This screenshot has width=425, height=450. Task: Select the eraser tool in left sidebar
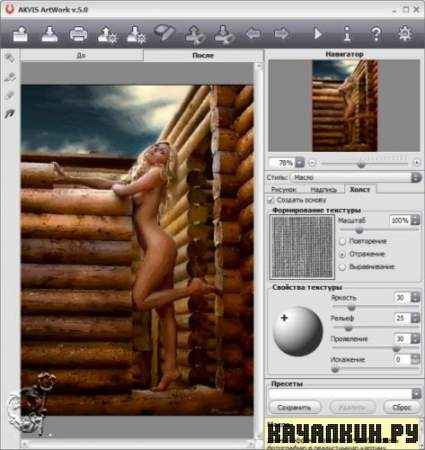point(10,96)
